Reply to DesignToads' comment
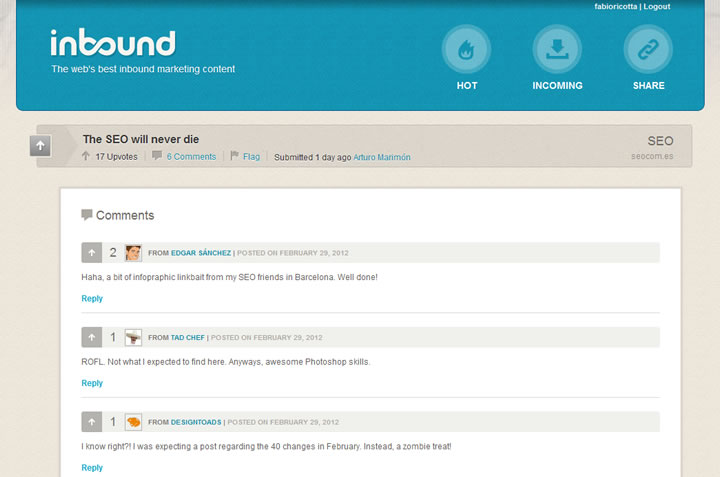This screenshot has height=477, width=720. [x=92, y=467]
